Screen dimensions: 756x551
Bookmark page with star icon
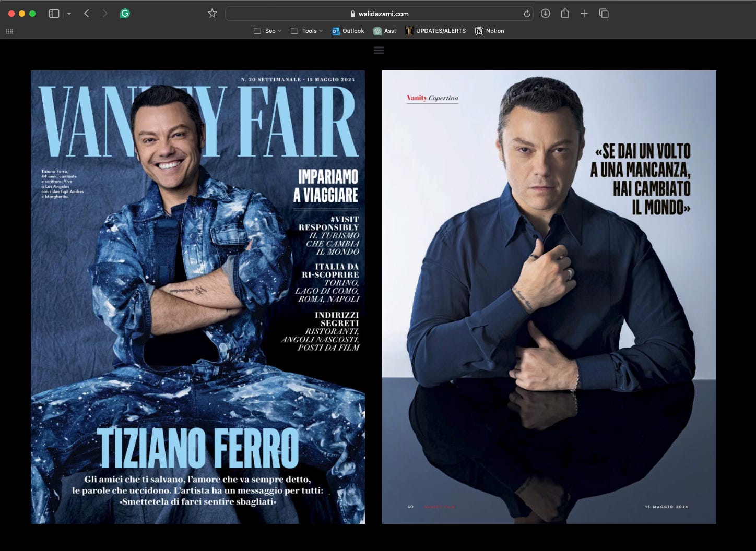(212, 14)
